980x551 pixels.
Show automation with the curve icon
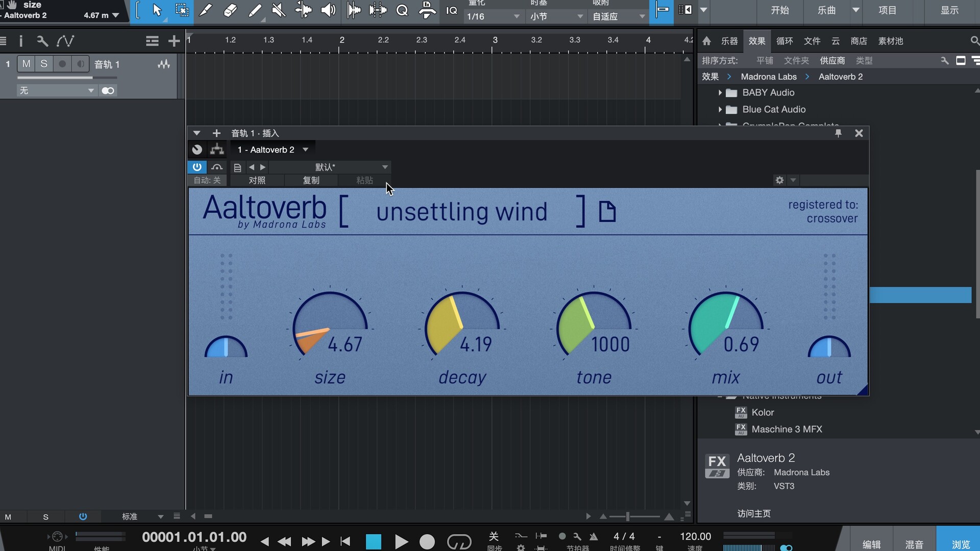(65, 41)
